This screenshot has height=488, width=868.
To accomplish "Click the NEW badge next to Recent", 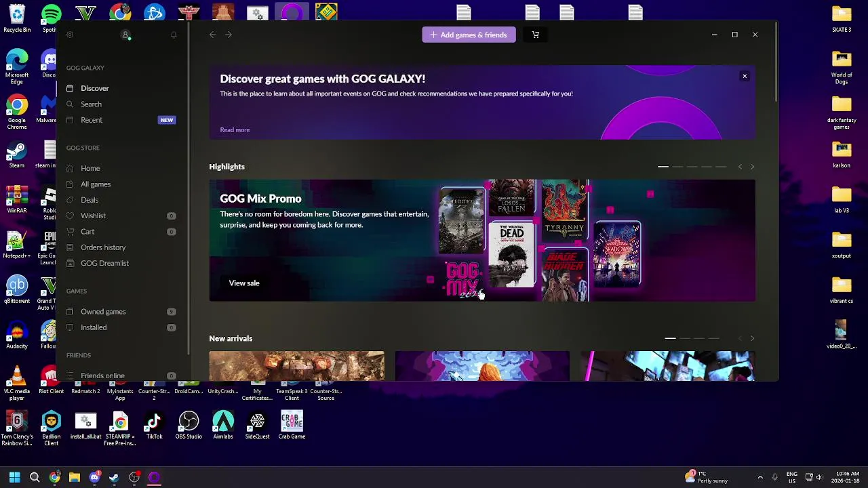I will click(167, 120).
